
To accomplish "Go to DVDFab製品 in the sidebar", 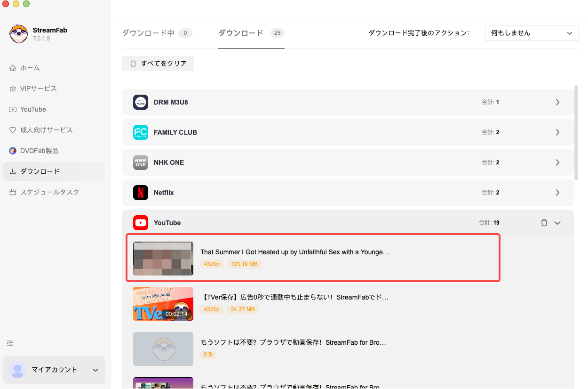I will [x=54, y=151].
